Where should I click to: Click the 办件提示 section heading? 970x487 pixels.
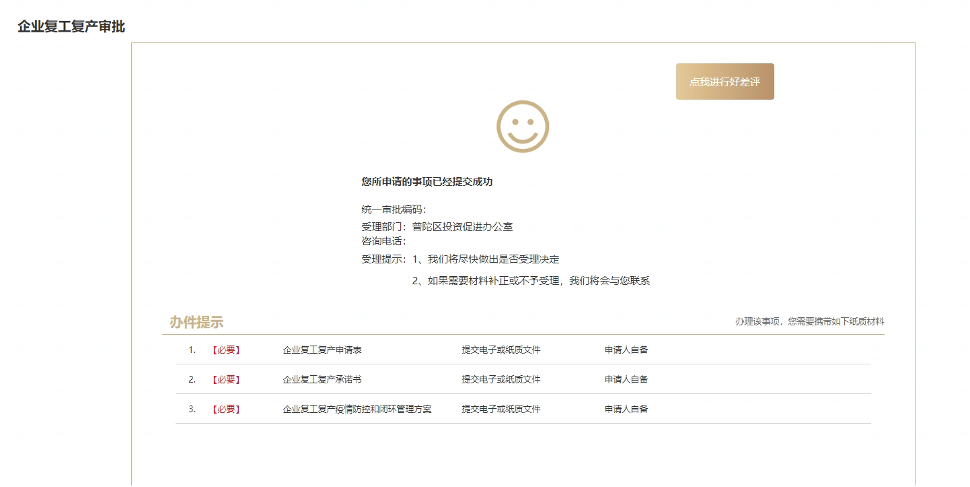[x=196, y=322]
